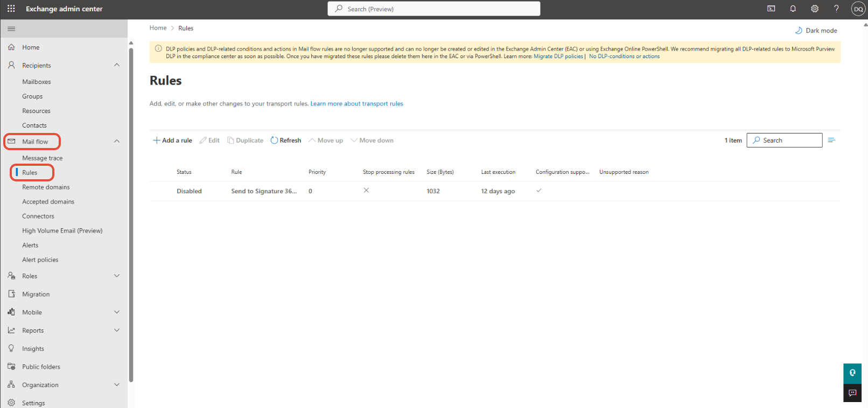Click the Mail flow envelope icon
The image size is (868, 408).
(x=11, y=142)
